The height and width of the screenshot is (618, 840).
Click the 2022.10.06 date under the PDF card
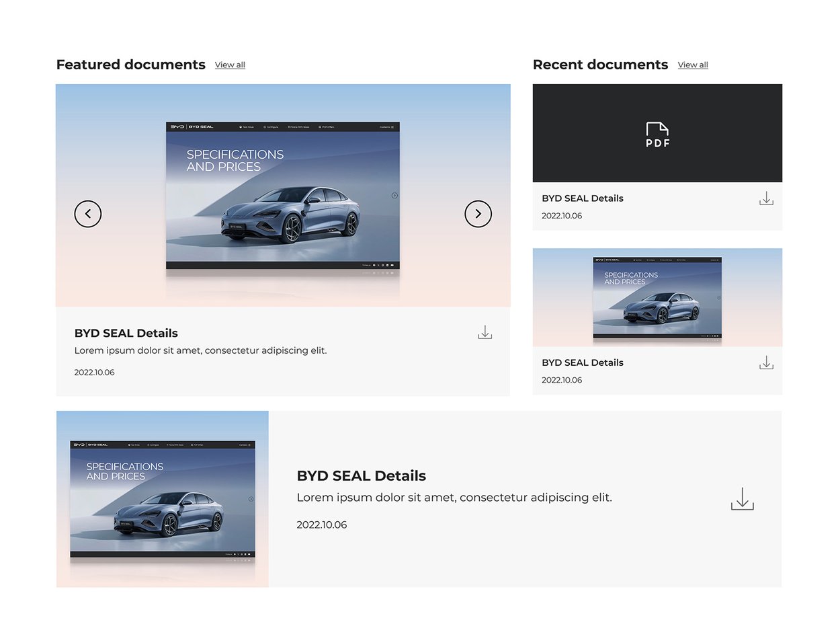tap(562, 216)
